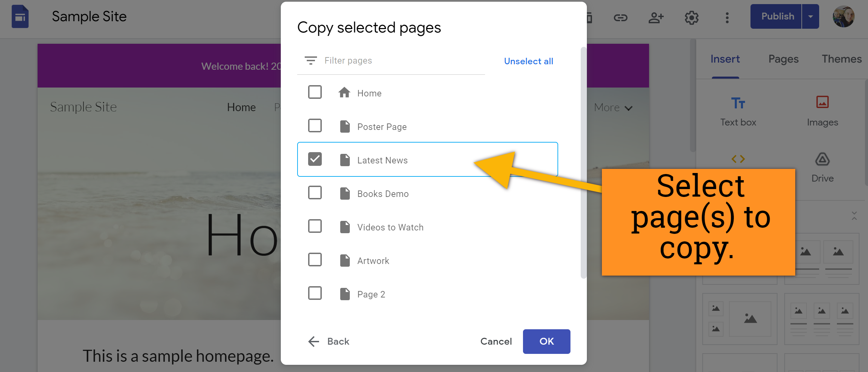Open share with others icon

pos(656,17)
